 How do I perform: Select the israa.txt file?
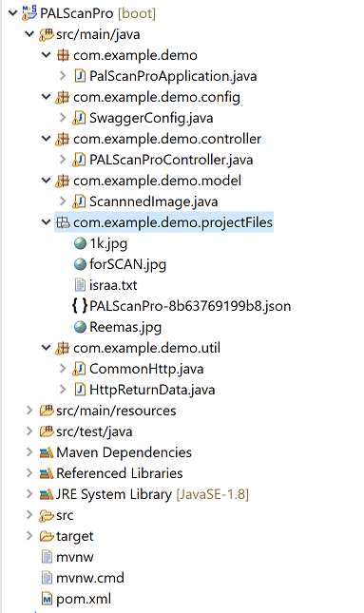coord(113,285)
